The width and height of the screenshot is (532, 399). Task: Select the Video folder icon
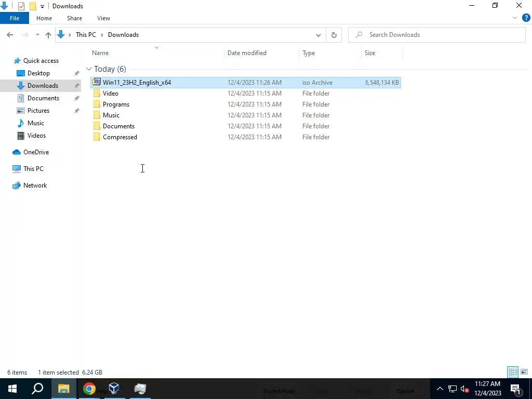click(x=97, y=94)
